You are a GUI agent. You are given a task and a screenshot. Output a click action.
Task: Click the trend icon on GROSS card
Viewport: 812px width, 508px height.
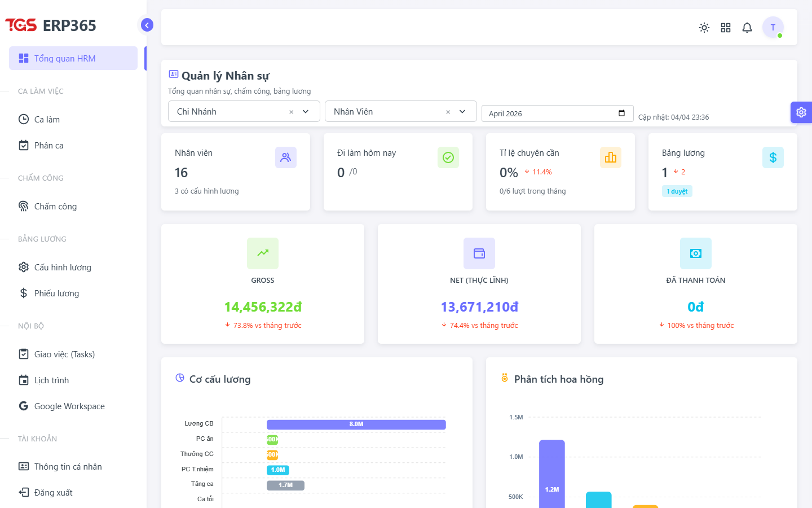[x=263, y=253]
